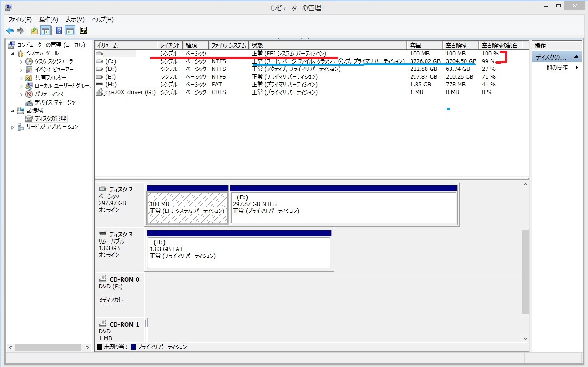This screenshot has height=367, width=588.
Task: Collapse the 記憶域 tree node
Action: tap(13, 111)
